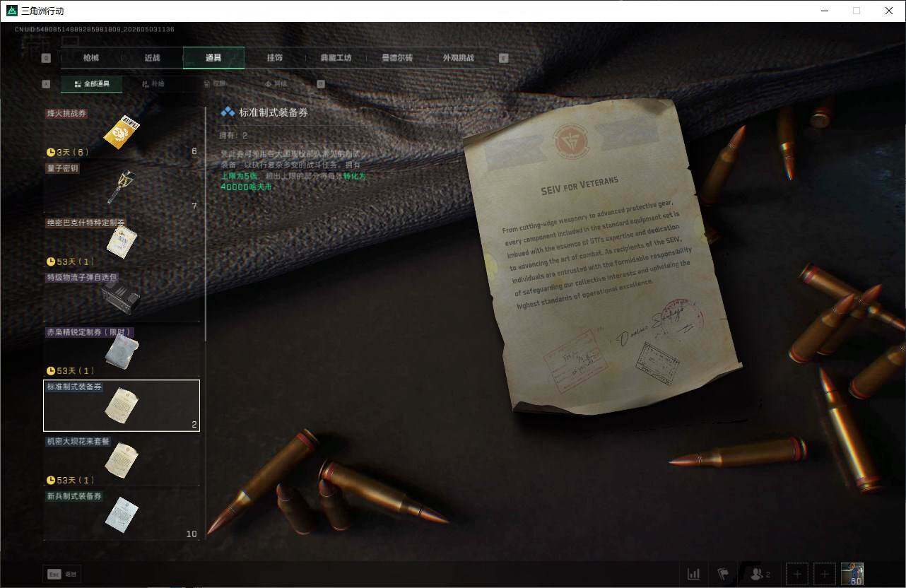Click the E key hint after 外观挑战
Image resolution: width=906 pixels, height=588 pixels.
coord(504,58)
